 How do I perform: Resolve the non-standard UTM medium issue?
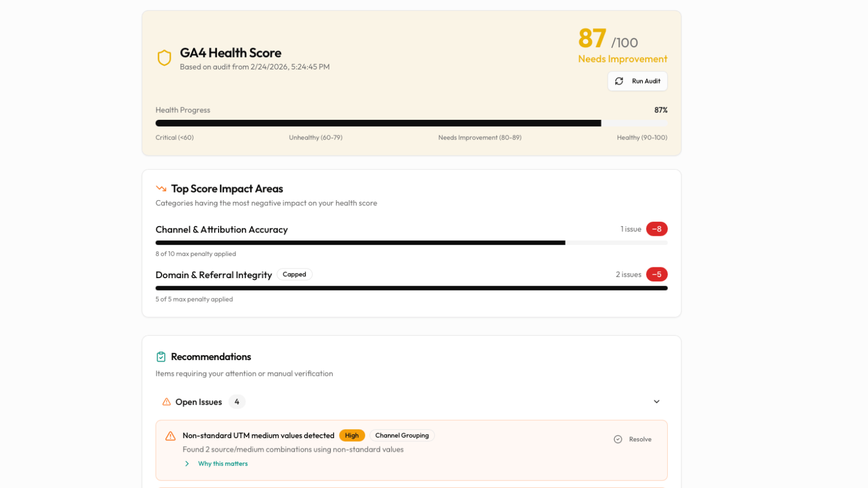[633, 439]
